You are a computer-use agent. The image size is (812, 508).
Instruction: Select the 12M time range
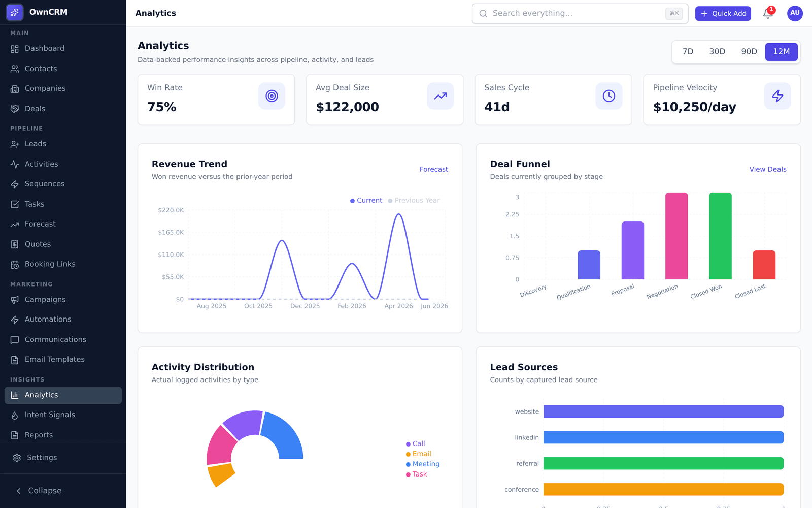782,51
